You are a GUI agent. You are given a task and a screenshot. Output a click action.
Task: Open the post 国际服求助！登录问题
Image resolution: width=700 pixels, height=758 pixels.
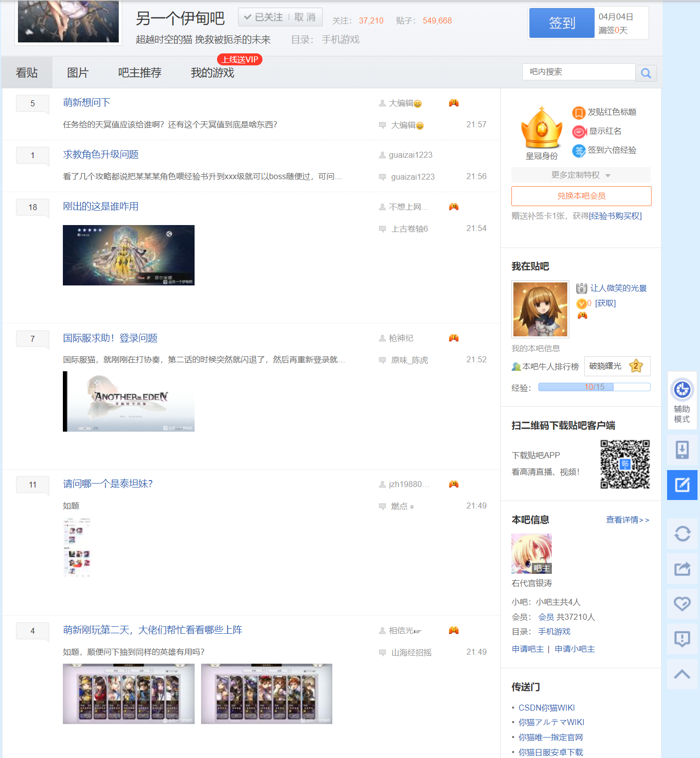[x=110, y=338]
